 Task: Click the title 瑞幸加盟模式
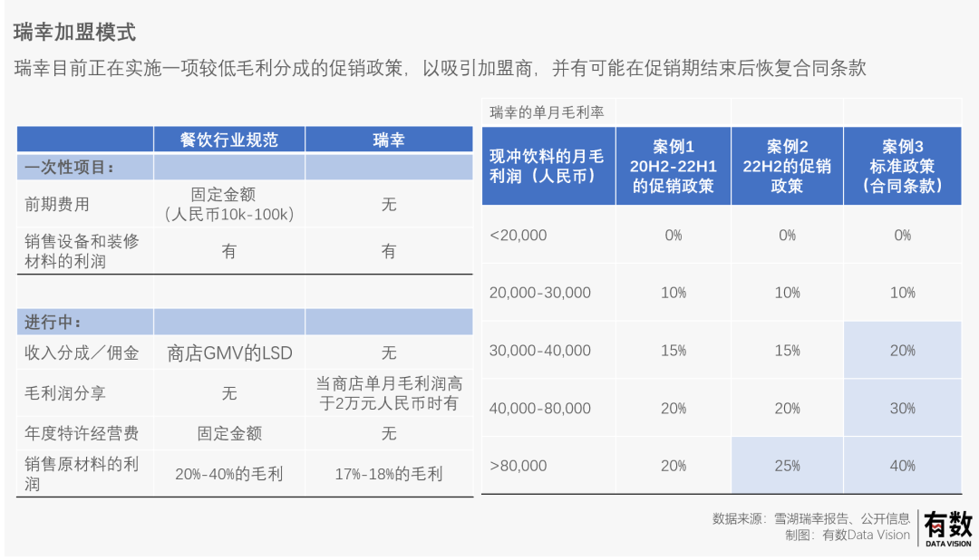75,33
